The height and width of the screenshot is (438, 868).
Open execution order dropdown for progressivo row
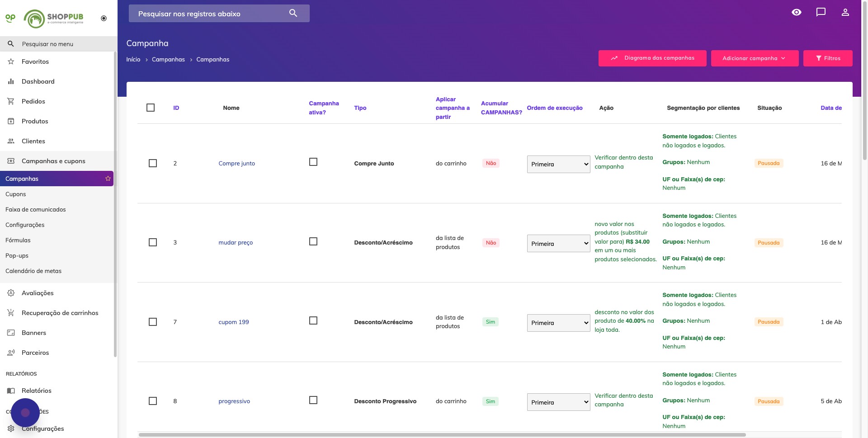pos(558,402)
